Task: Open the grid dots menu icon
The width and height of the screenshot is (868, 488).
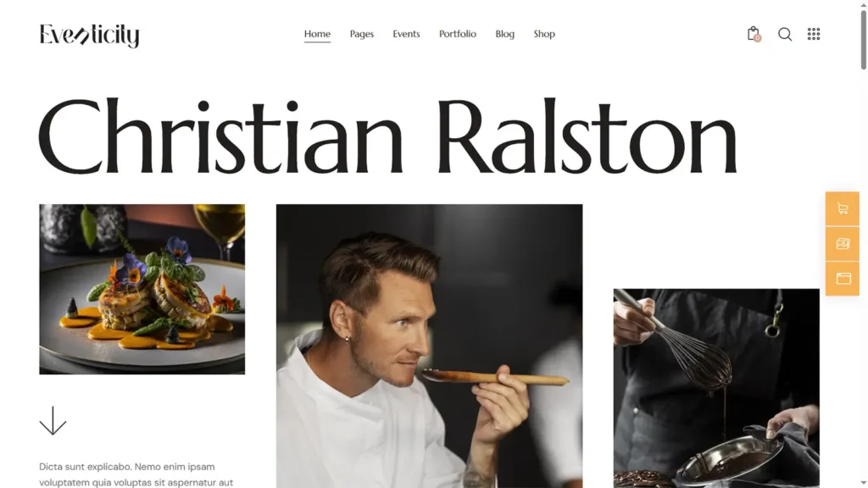Action: click(x=813, y=34)
